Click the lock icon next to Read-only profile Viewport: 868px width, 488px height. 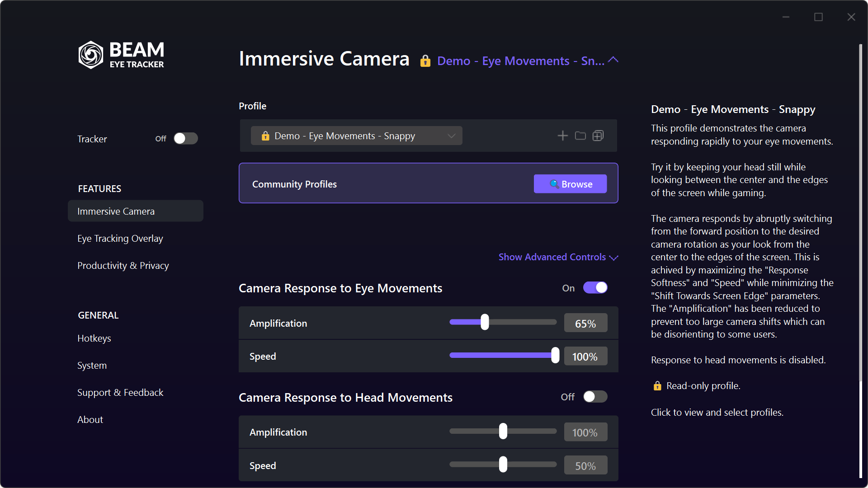pyautogui.click(x=657, y=386)
